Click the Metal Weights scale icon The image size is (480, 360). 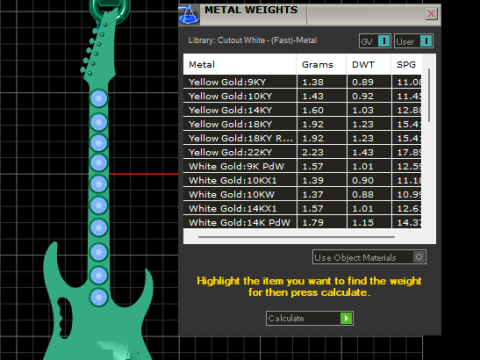(189, 15)
